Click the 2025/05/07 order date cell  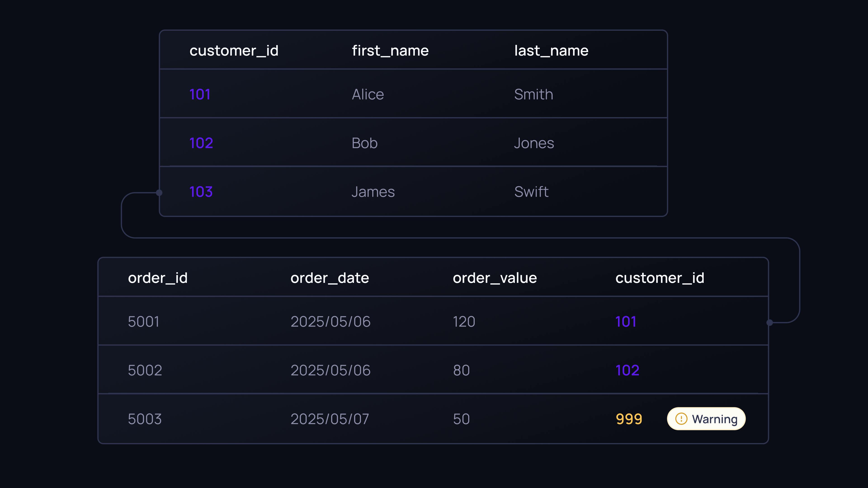click(330, 419)
